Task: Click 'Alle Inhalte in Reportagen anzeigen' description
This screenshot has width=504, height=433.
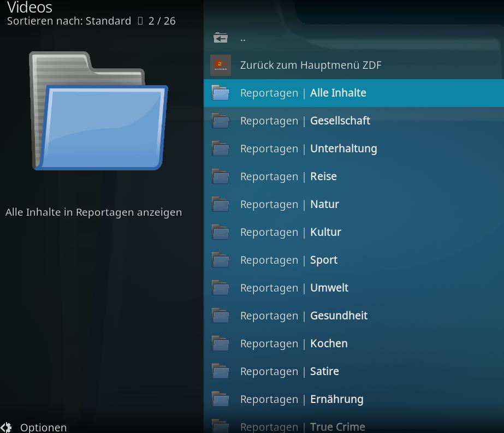Action: [94, 212]
